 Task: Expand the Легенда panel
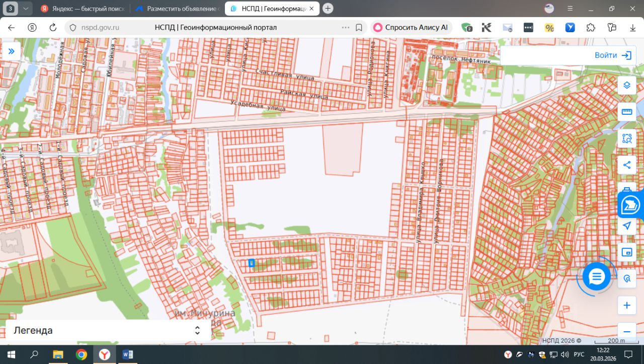[197, 330]
